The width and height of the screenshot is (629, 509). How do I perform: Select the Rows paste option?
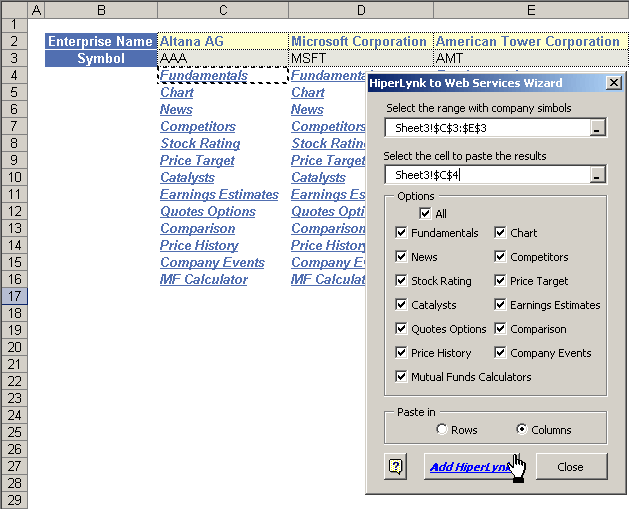pyautogui.click(x=442, y=429)
